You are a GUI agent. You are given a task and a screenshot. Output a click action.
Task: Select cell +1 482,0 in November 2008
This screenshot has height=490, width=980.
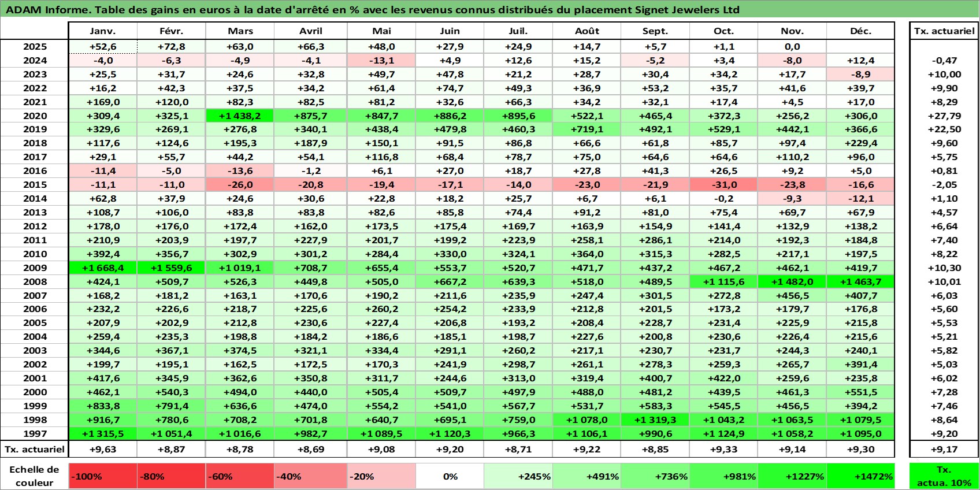point(792,282)
